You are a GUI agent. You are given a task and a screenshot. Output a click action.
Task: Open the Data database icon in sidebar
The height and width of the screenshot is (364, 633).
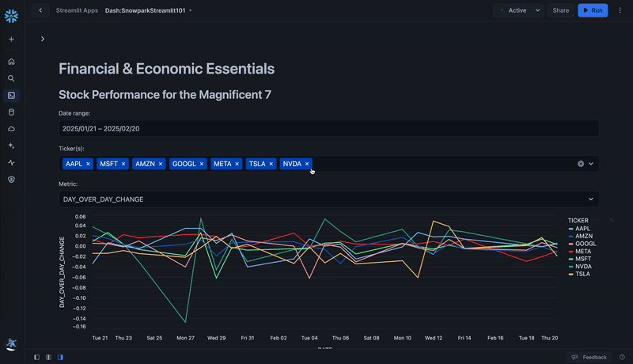(x=11, y=112)
